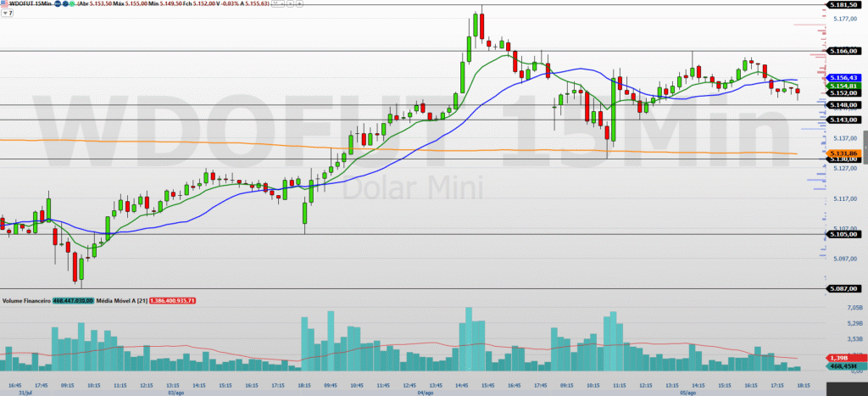
Task: Click the 5.152,00 last price label
Action: tap(843, 93)
